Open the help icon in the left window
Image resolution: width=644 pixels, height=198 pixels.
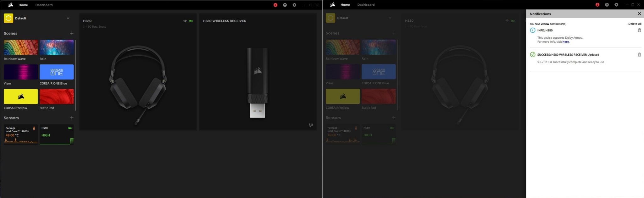[285, 5]
